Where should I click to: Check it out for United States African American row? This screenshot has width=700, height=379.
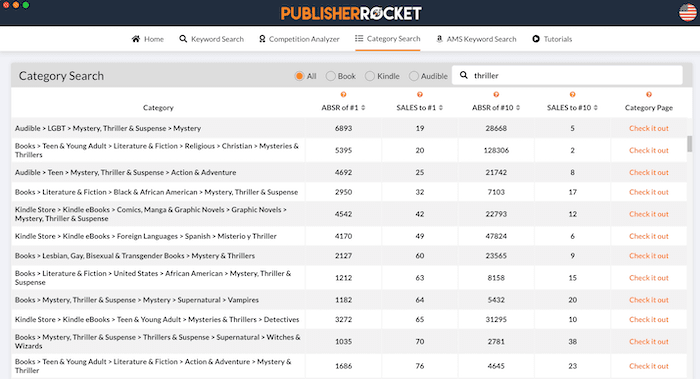pos(649,278)
